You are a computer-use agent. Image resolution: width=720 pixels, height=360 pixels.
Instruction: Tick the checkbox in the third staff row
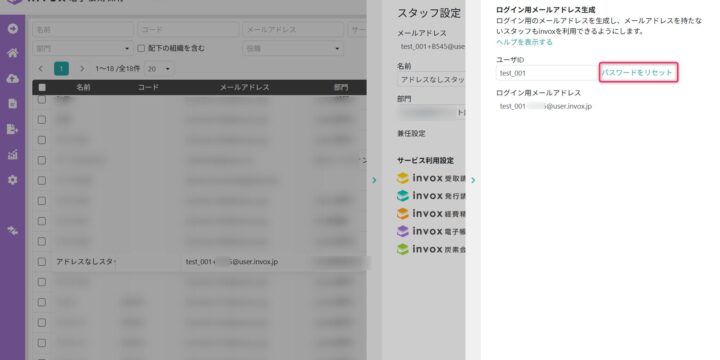[42, 140]
